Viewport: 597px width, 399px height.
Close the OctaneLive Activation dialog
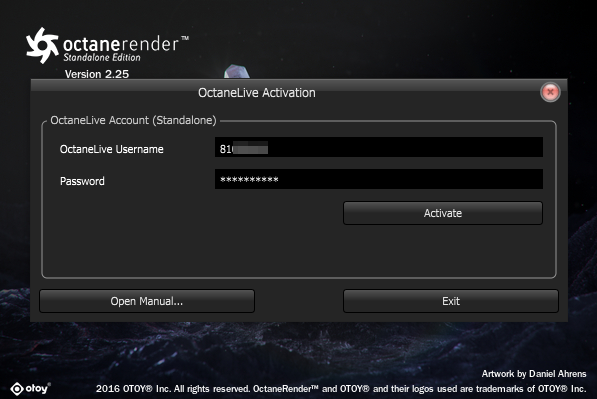tap(550, 92)
